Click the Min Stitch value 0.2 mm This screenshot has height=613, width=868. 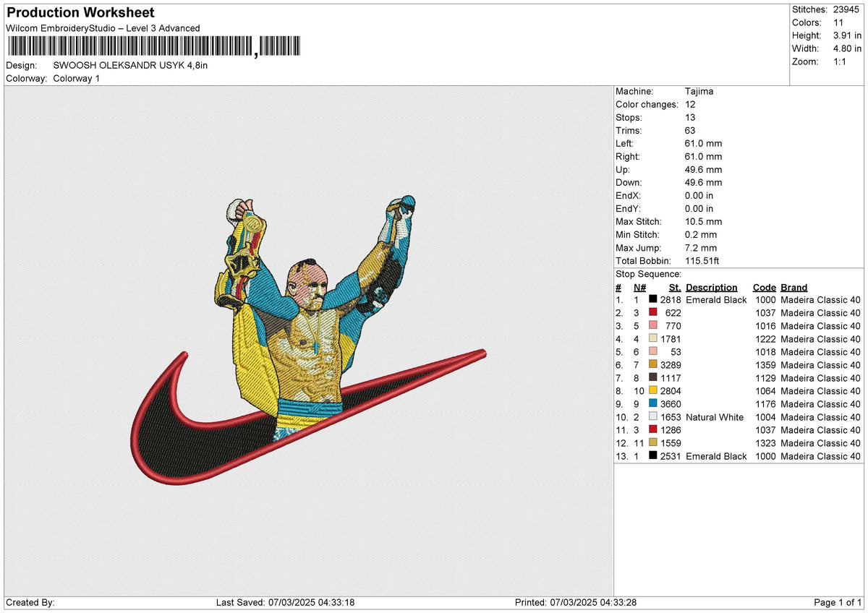tap(701, 234)
